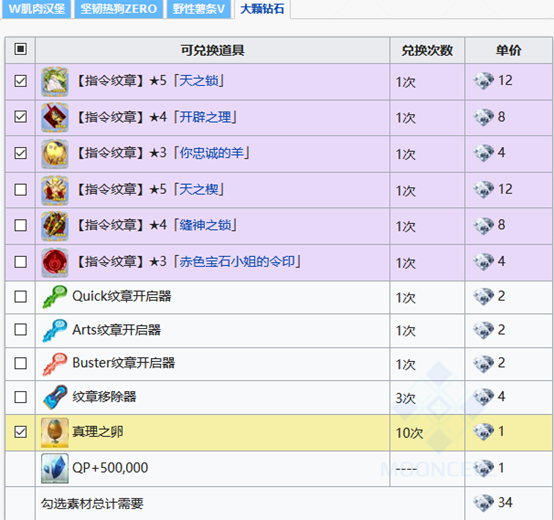
Task: Open the 野性薯条V tab
Action: coord(199,9)
